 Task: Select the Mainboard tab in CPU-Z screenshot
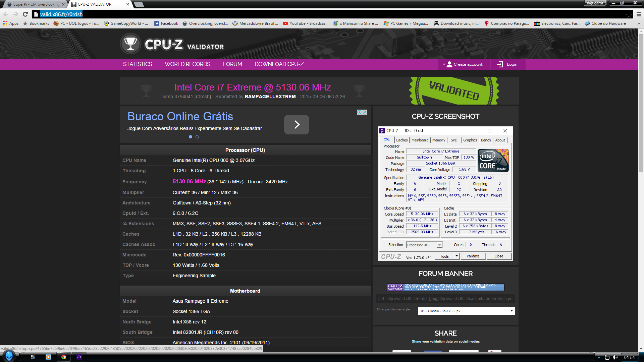[420, 140]
